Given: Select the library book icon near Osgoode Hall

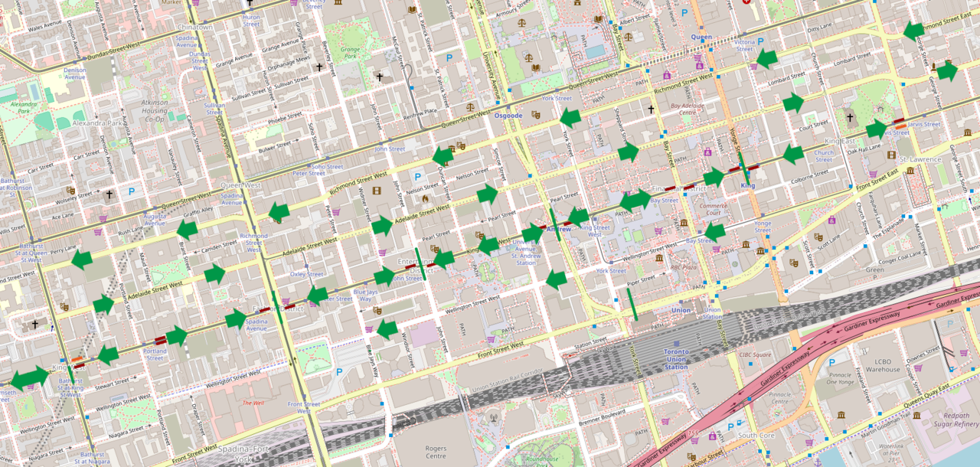Looking at the screenshot, I should pos(598,18).
